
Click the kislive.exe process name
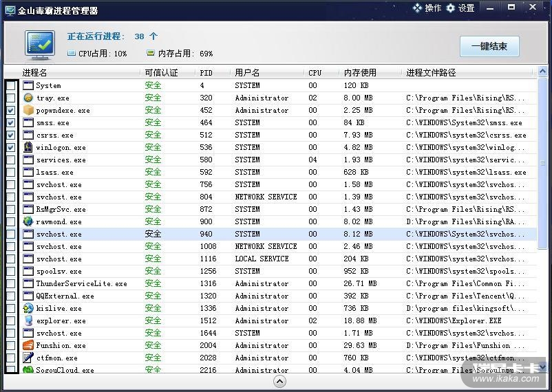pyautogui.click(x=59, y=308)
